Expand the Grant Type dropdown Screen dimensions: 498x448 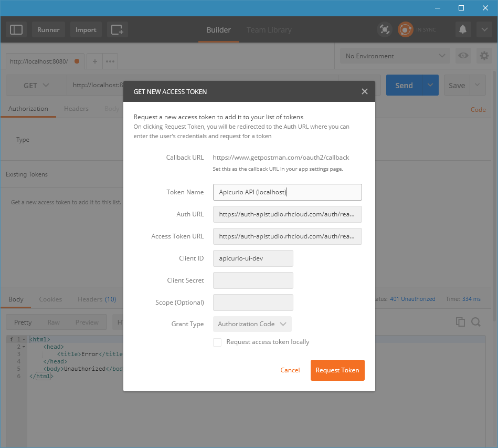[x=252, y=324]
